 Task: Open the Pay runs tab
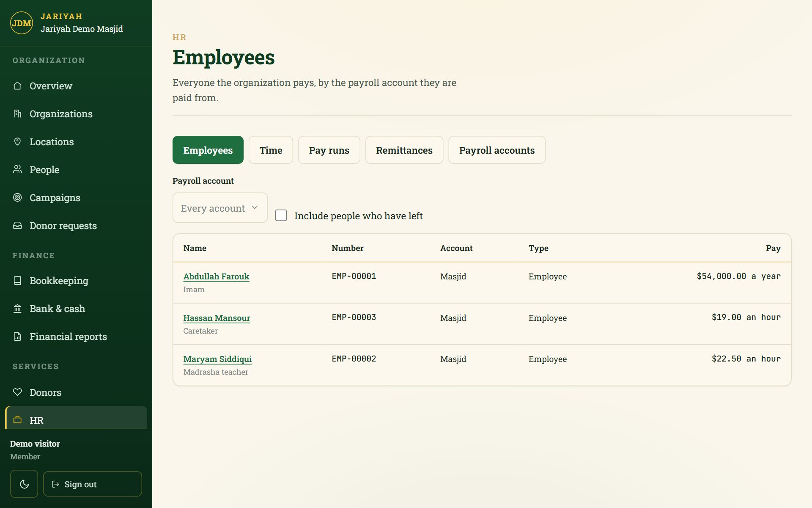point(329,150)
